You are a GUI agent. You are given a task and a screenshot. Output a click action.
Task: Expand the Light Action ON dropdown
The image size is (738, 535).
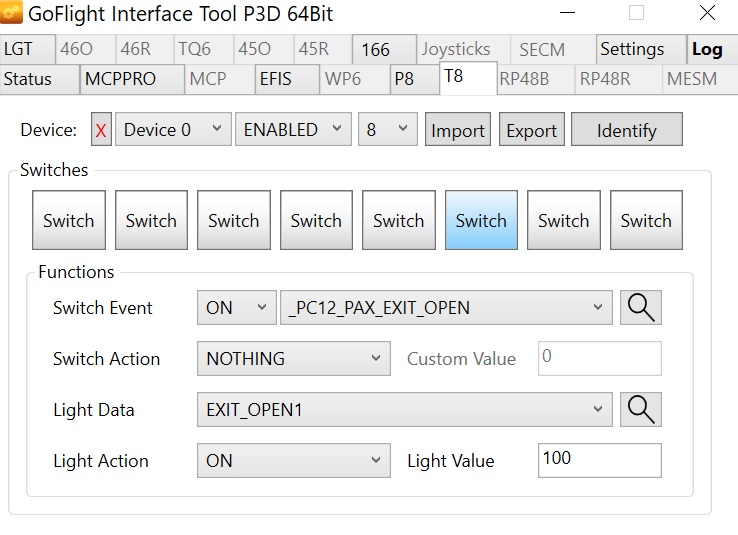tap(293, 461)
